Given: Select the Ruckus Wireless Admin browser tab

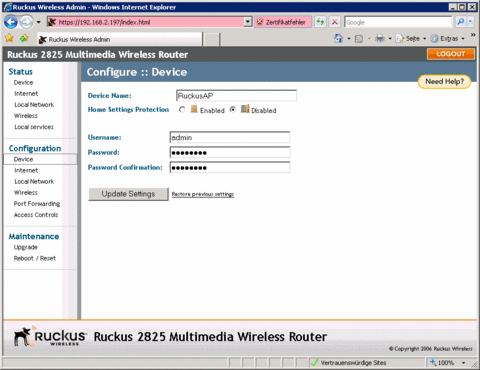Looking at the screenshot, I should point(119,39).
